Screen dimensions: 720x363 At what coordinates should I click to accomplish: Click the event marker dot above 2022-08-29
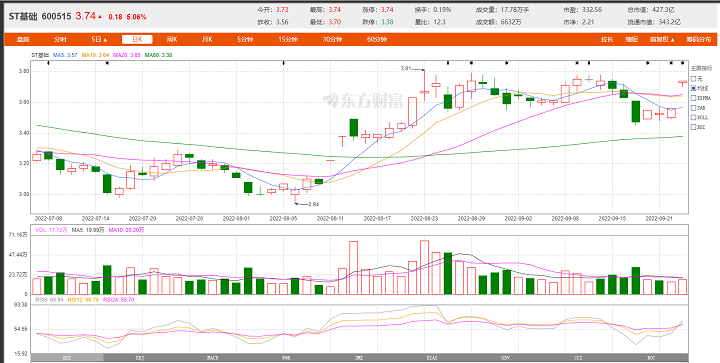(471, 63)
